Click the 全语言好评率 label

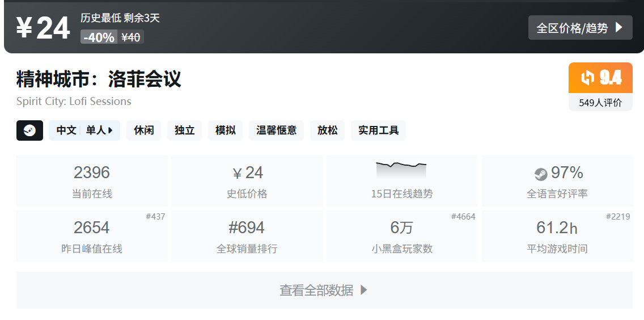[557, 193]
